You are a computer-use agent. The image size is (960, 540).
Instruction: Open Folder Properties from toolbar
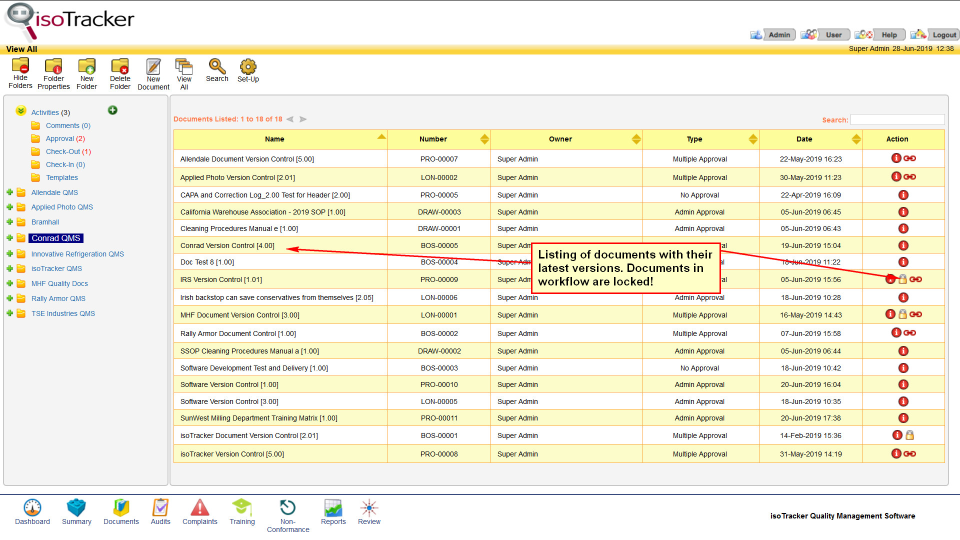pos(53,67)
